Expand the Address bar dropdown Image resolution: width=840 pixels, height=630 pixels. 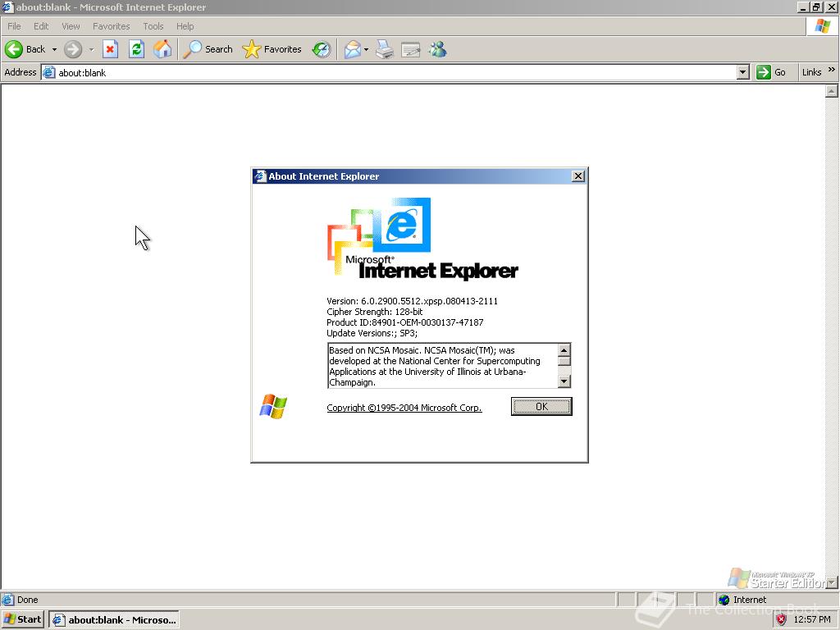[742, 72]
